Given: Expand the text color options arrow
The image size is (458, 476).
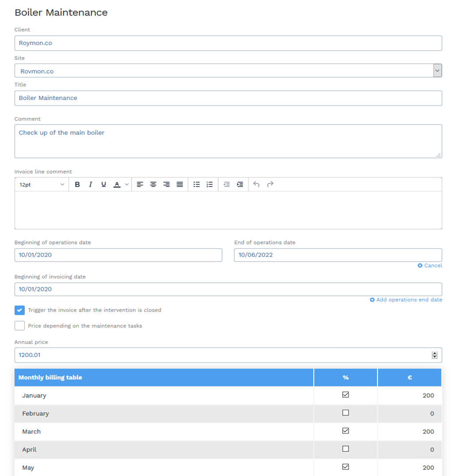Looking at the screenshot, I should [x=127, y=184].
